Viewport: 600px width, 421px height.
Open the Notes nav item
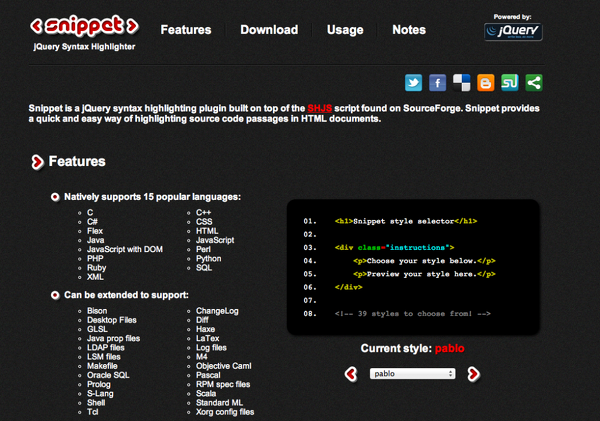pyautogui.click(x=409, y=30)
